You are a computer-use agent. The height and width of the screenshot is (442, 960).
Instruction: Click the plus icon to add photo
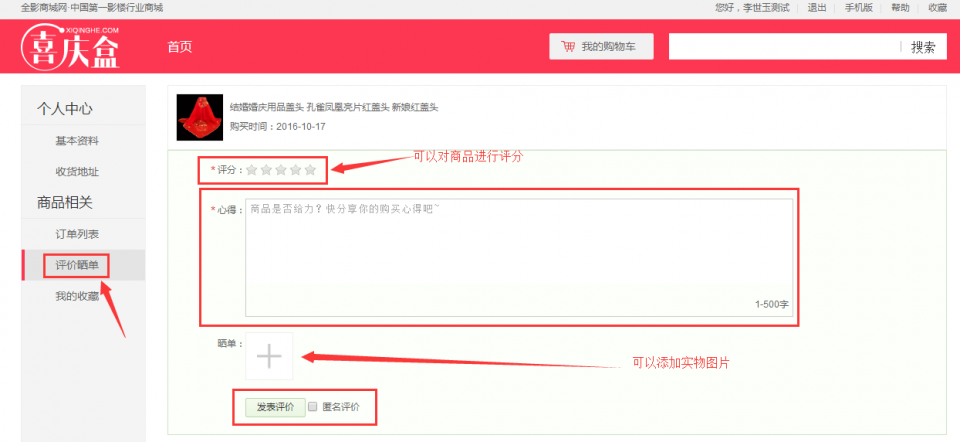[x=269, y=356]
